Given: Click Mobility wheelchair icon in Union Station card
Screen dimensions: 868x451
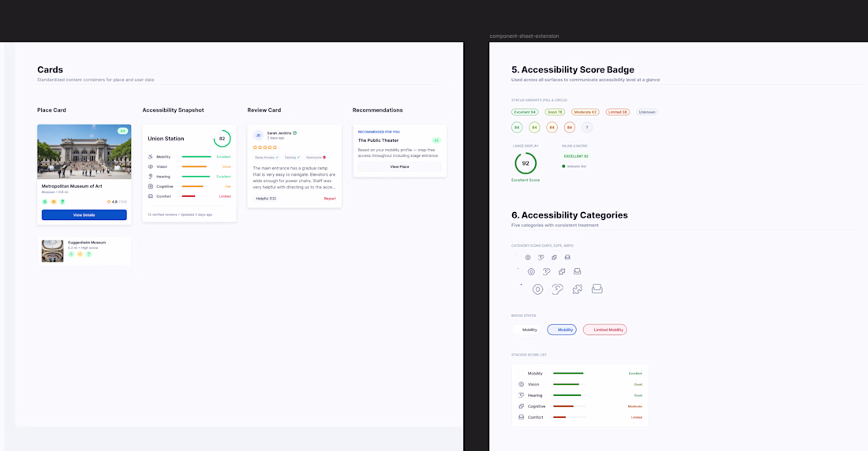Looking at the screenshot, I should point(151,157).
